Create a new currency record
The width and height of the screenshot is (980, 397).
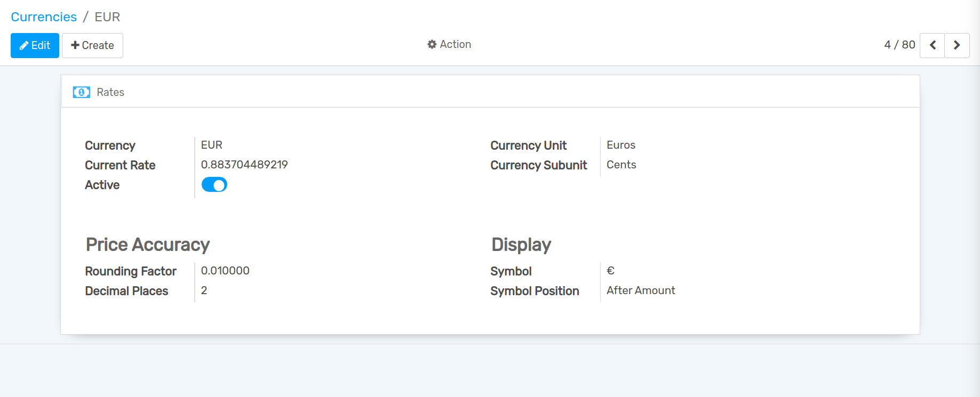pos(92,45)
